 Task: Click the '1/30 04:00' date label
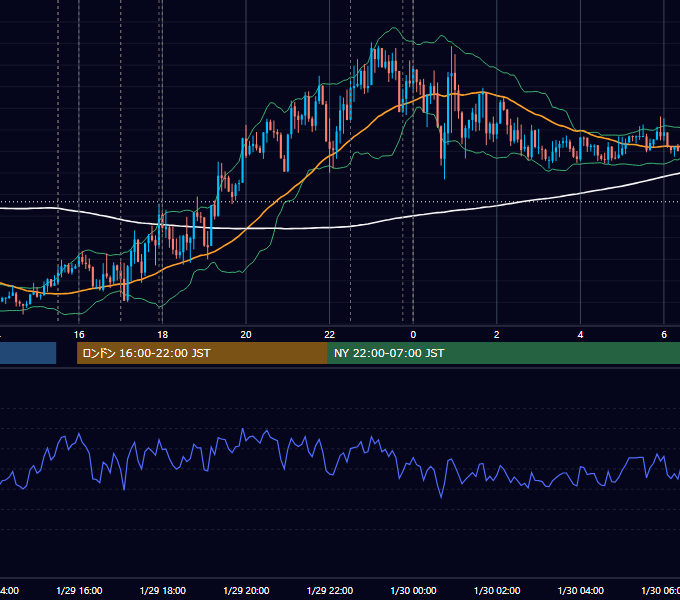(x=581, y=590)
